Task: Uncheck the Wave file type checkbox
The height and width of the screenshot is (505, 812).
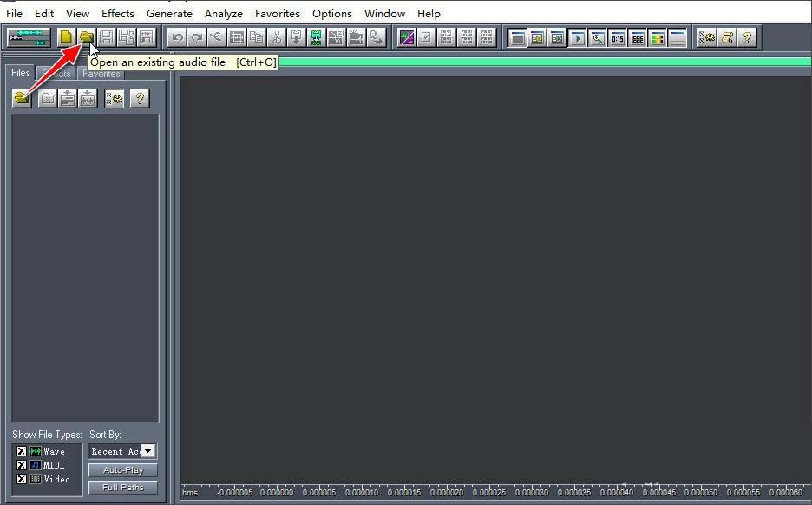Action: pyautogui.click(x=22, y=452)
